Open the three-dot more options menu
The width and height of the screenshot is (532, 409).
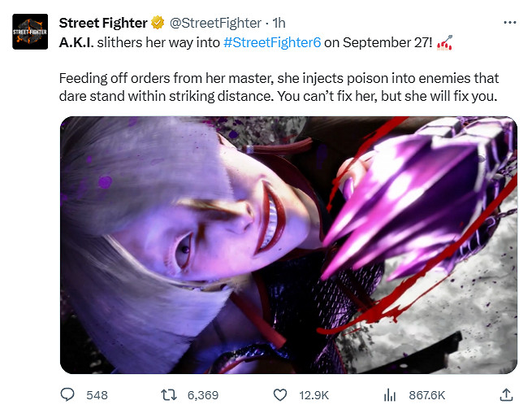[x=509, y=23]
